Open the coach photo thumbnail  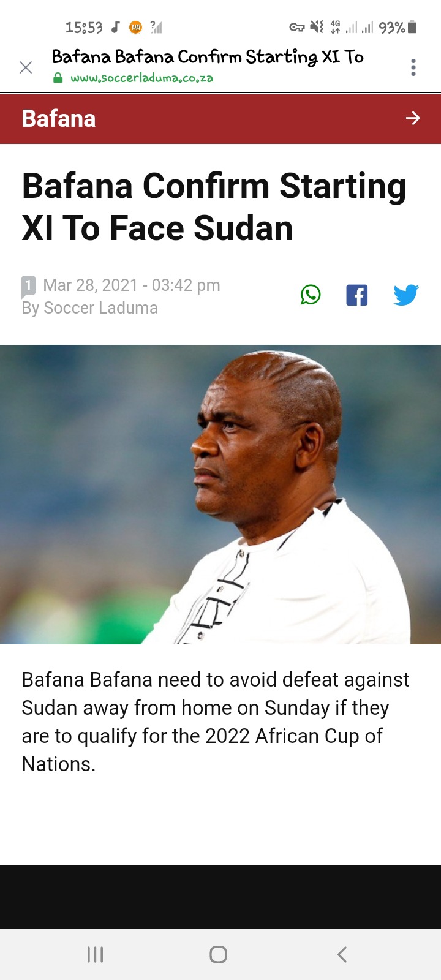point(221,494)
